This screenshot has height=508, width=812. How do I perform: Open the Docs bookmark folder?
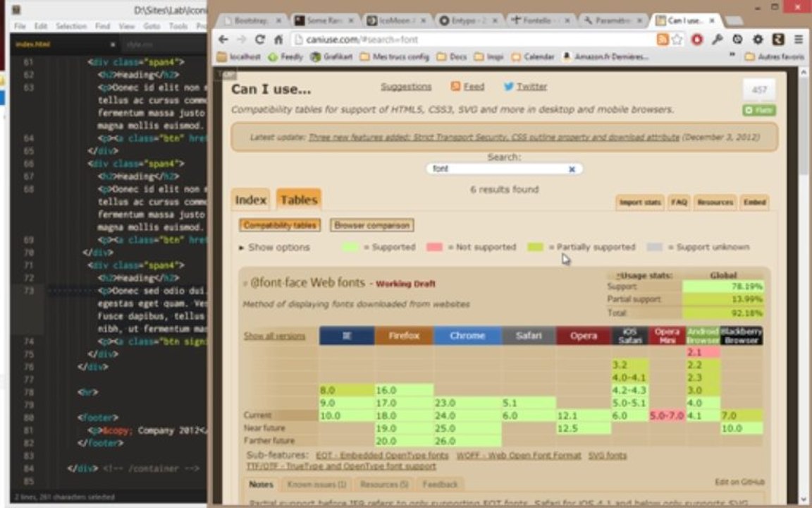pyautogui.click(x=452, y=56)
